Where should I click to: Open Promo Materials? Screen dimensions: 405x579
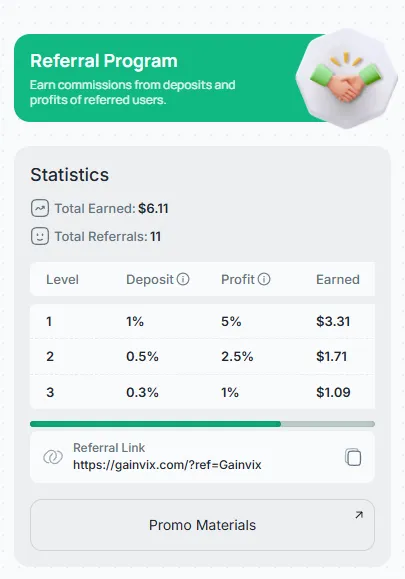(202, 525)
